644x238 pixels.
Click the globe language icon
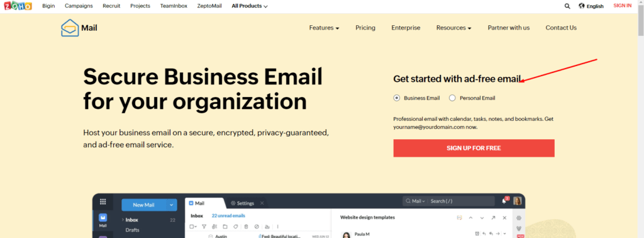point(582,6)
